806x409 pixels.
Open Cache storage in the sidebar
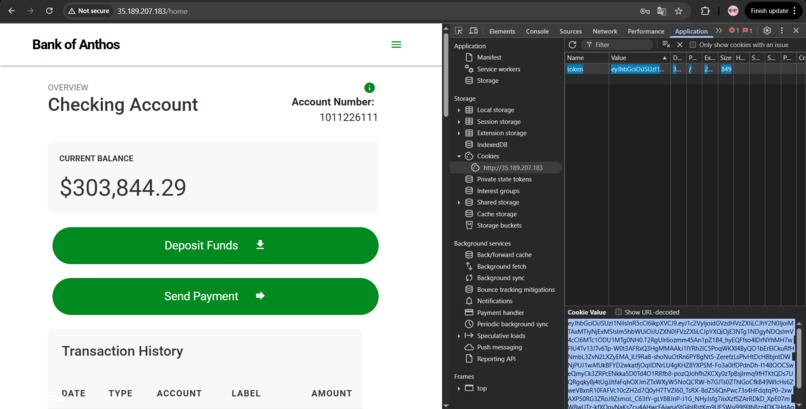tap(497, 214)
